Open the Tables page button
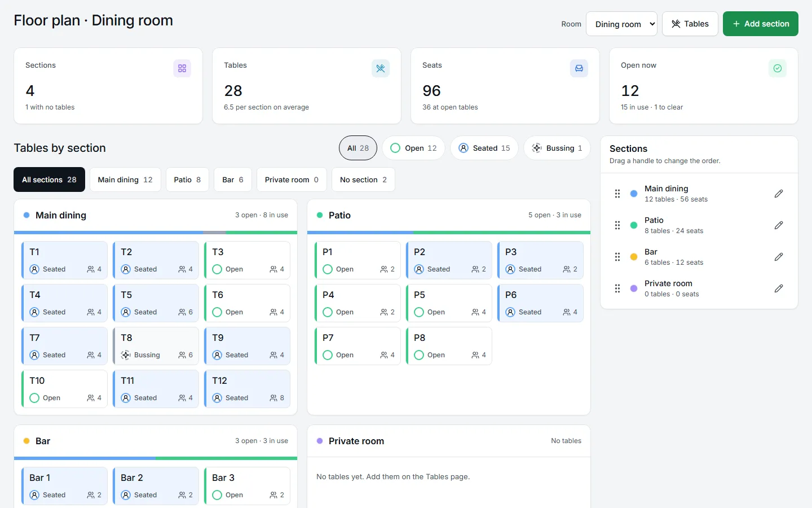This screenshot has width=812, height=508. pos(690,24)
